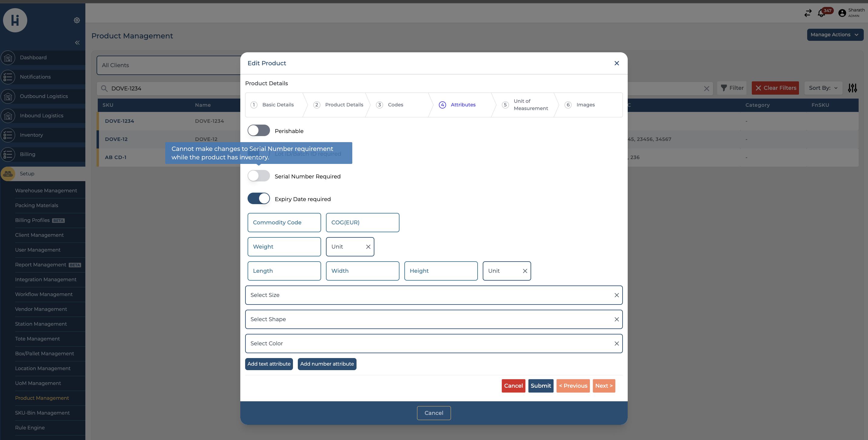The image size is (868, 440).
Task: Click the Billing sidebar icon
Action: click(x=8, y=154)
